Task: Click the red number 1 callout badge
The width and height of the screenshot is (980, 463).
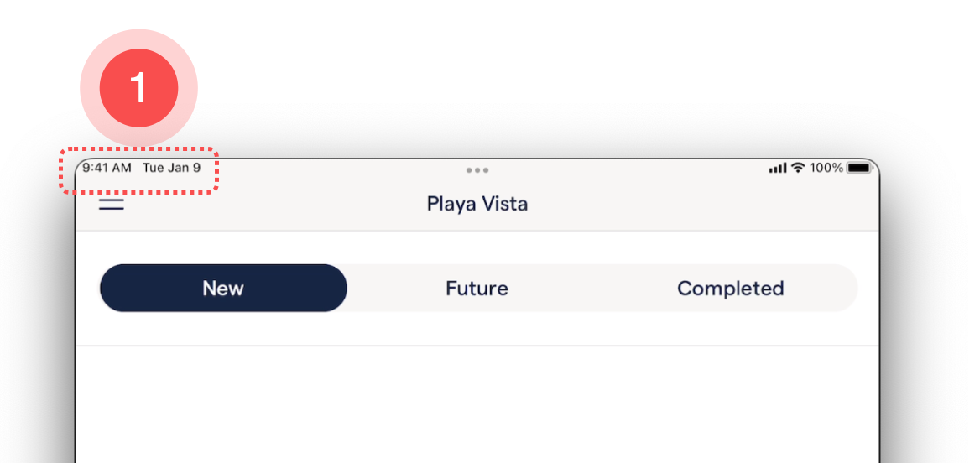Action: click(x=138, y=87)
